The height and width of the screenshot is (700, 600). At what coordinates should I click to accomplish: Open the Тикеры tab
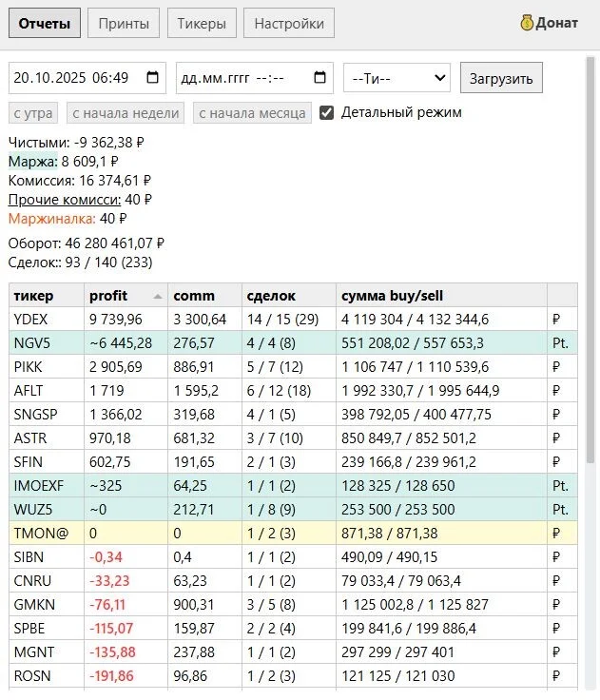pyautogui.click(x=202, y=23)
